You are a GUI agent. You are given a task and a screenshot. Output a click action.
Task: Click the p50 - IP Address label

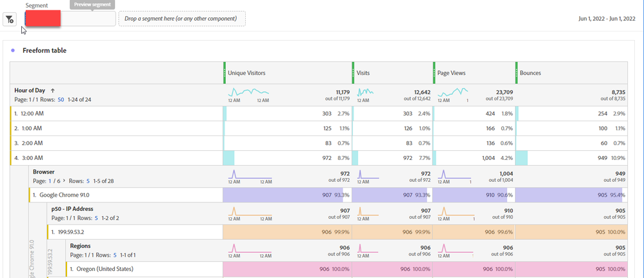point(72,208)
